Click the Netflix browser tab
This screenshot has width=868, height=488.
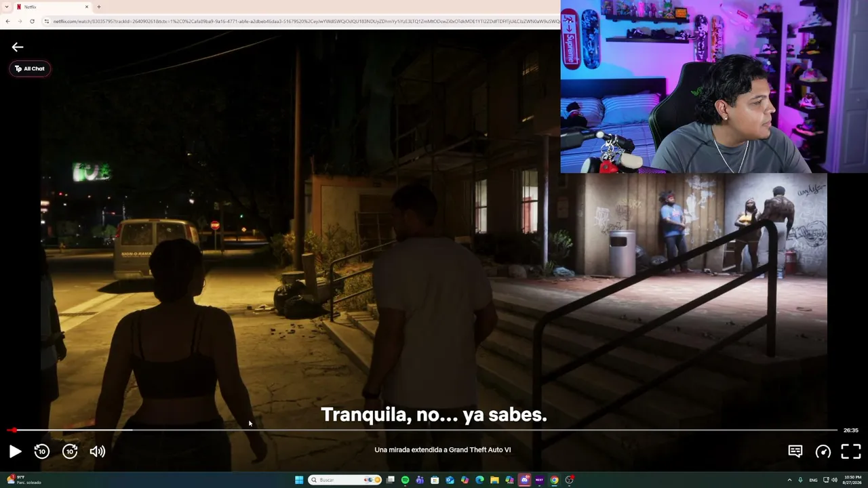[x=53, y=7]
